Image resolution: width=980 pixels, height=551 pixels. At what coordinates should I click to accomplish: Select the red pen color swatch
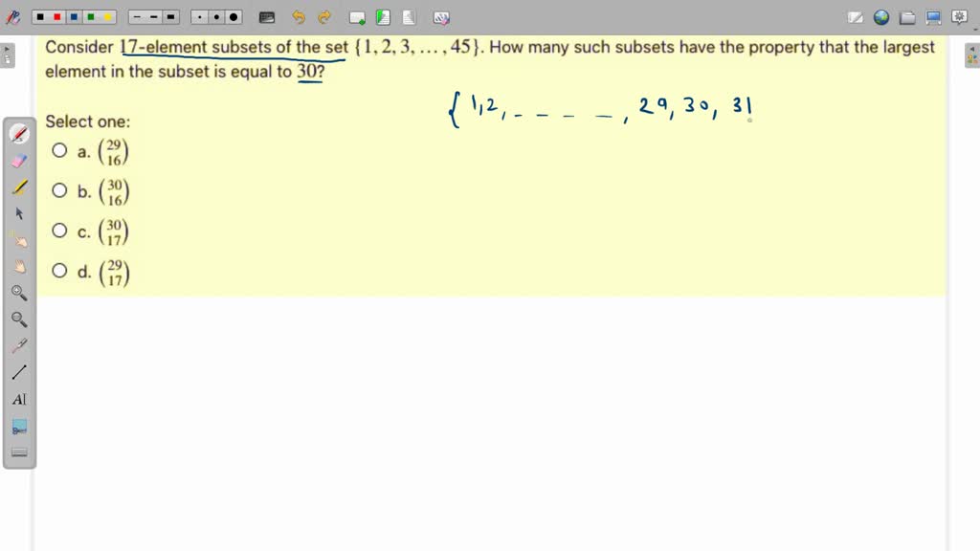coord(57,16)
